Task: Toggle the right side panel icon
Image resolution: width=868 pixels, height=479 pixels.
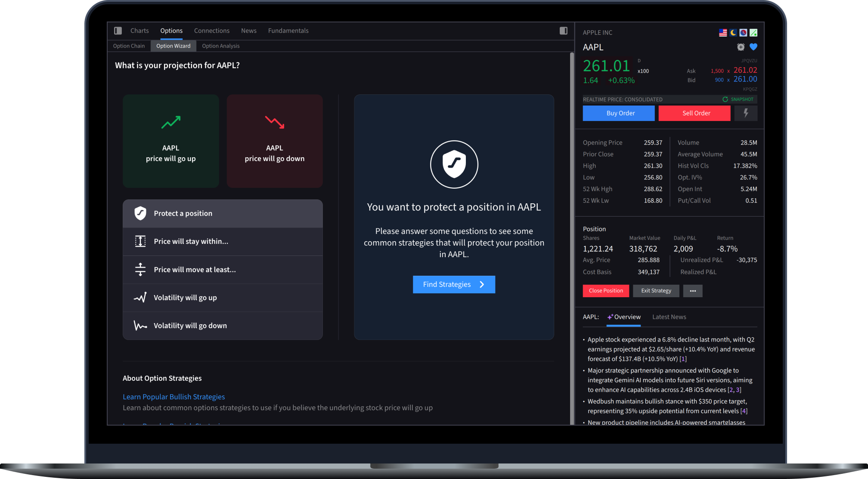Action: [563, 31]
